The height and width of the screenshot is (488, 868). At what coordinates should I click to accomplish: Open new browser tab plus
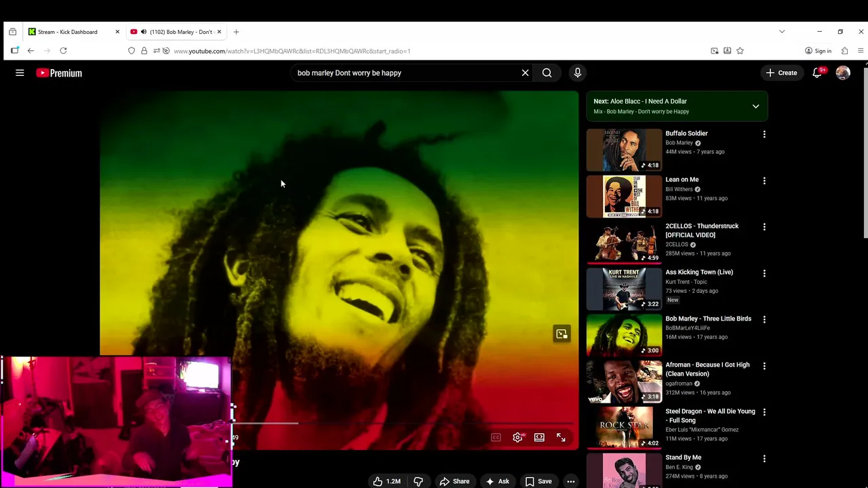(x=236, y=32)
